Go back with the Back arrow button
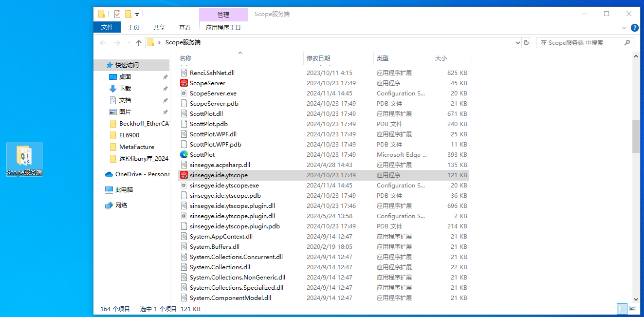This screenshot has height=317, width=644. [103, 43]
